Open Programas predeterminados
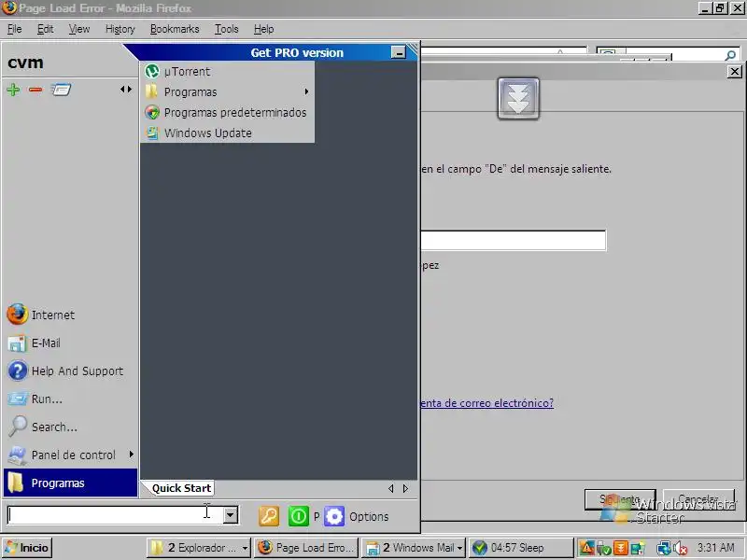747x560 pixels. [x=227, y=112]
